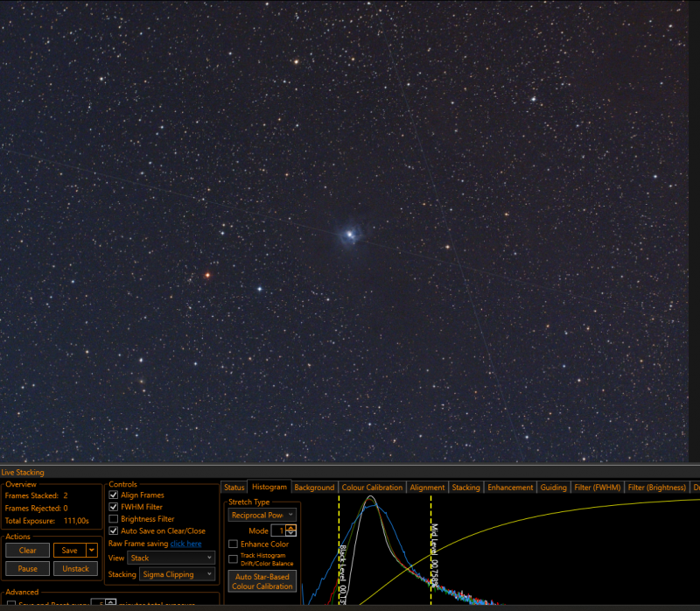The image size is (700, 611).
Task: Open the View Stack dropdown
Action: click(171, 558)
